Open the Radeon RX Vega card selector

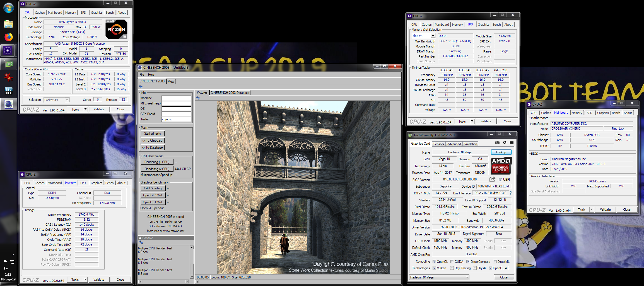pyautogui.click(x=439, y=277)
